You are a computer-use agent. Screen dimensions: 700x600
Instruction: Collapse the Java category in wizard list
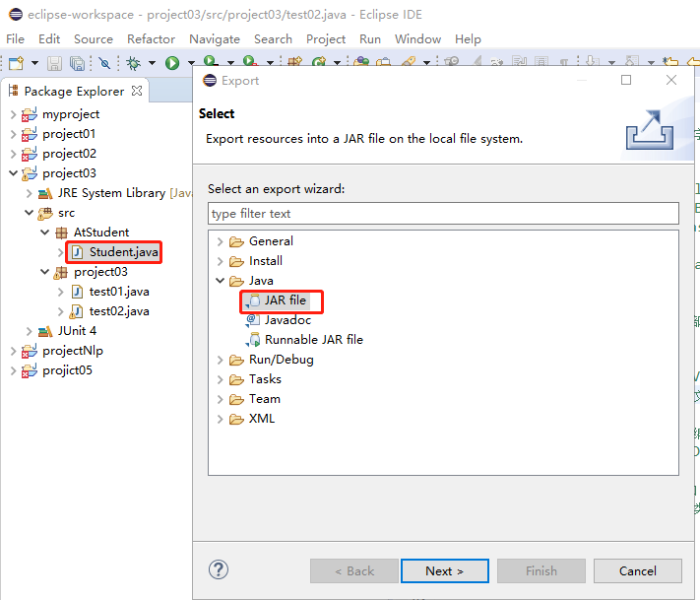click(x=221, y=281)
